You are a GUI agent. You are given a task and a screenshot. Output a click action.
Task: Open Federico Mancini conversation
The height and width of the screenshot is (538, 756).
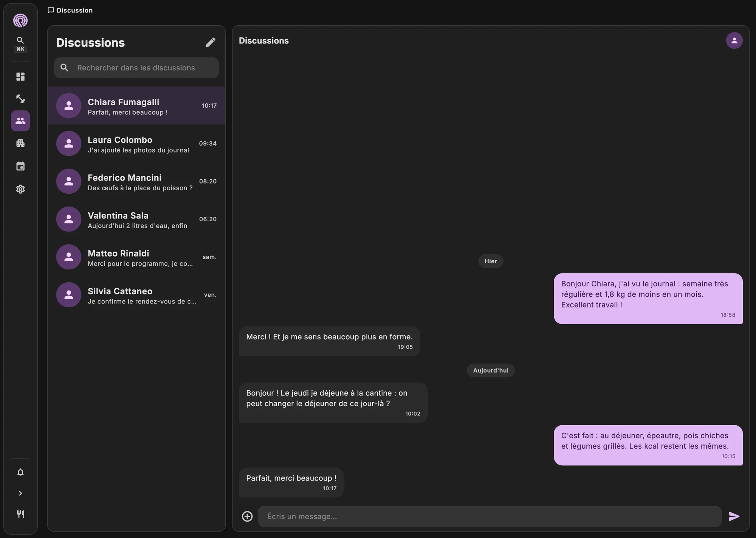tap(136, 181)
